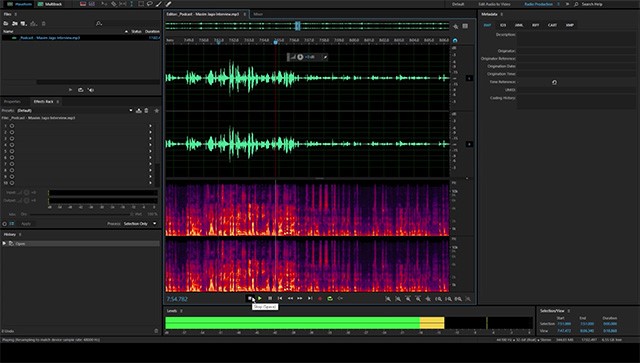Delete the effects rack preset with trash icon

(147, 110)
